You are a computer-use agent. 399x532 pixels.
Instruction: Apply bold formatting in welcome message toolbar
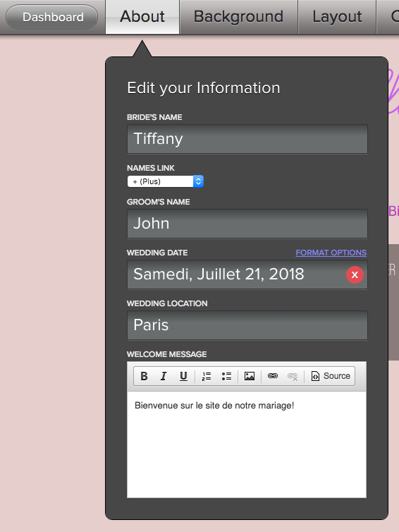pos(144,376)
